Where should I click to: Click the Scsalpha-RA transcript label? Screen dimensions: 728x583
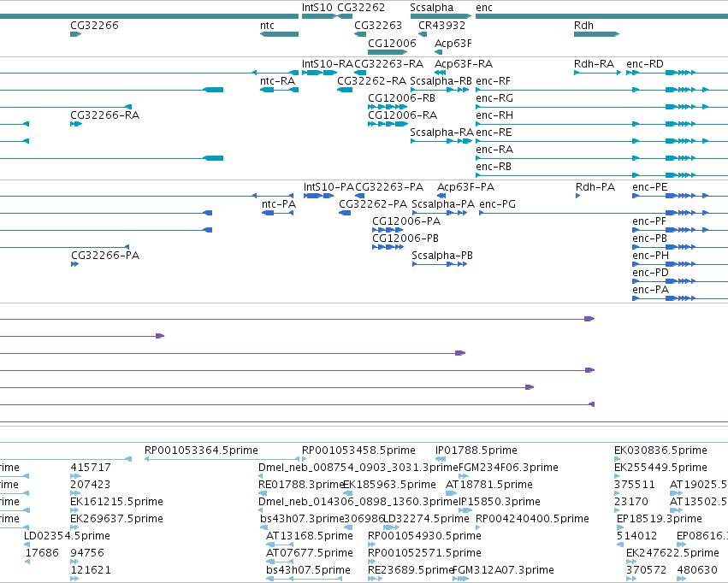click(x=441, y=132)
